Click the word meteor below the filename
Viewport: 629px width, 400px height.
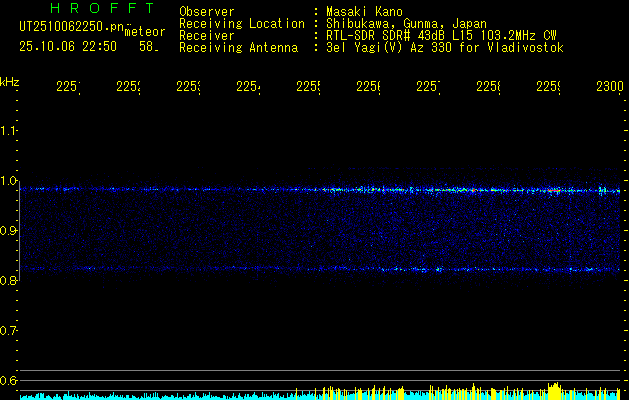pos(145,32)
